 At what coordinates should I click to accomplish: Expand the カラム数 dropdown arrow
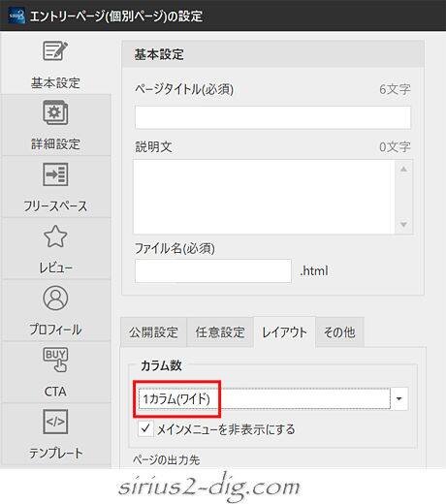399,398
